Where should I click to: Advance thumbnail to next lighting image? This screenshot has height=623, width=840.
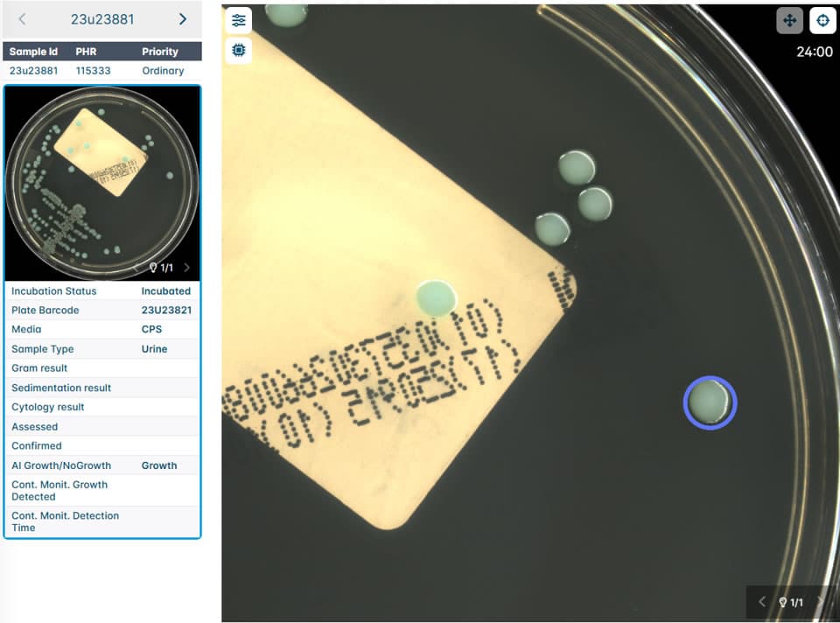pos(186,268)
